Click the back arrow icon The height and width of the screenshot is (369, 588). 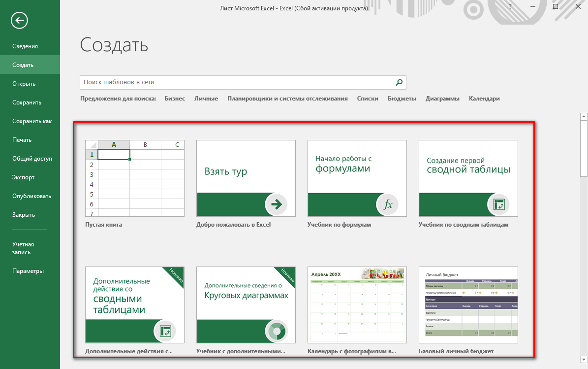click(20, 21)
